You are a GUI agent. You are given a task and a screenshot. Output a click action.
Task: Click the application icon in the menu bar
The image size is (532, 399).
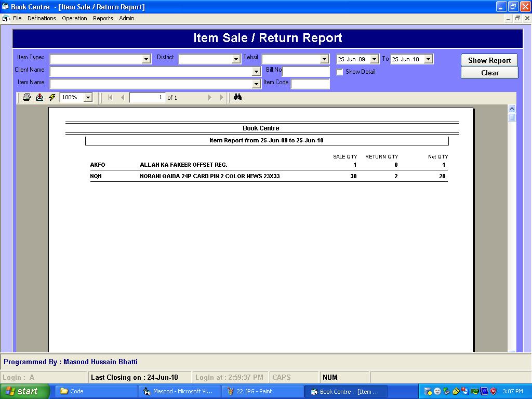click(x=5, y=18)
